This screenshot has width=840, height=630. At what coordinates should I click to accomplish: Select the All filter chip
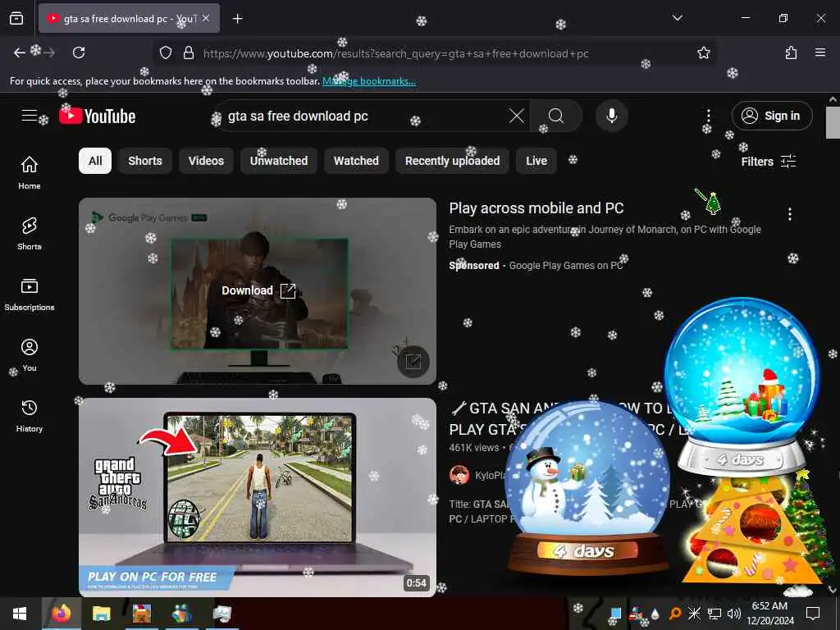coord(95,161)
